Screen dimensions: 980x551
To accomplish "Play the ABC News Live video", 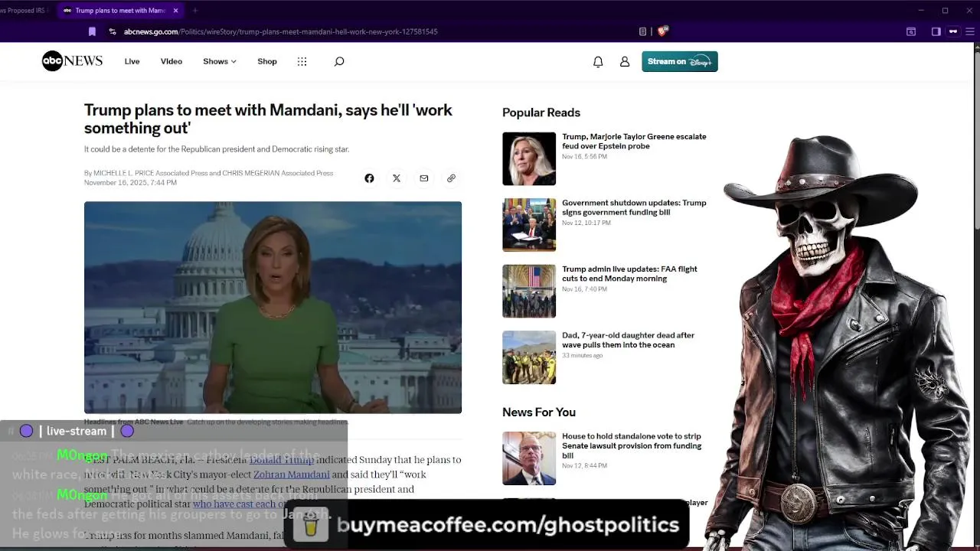I will (x=273, y=307).
